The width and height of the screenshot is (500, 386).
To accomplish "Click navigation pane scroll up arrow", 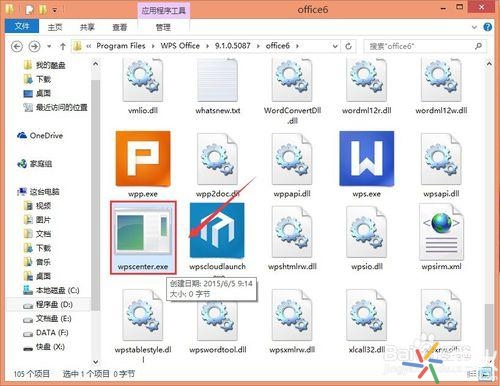I will coord(96,63).
